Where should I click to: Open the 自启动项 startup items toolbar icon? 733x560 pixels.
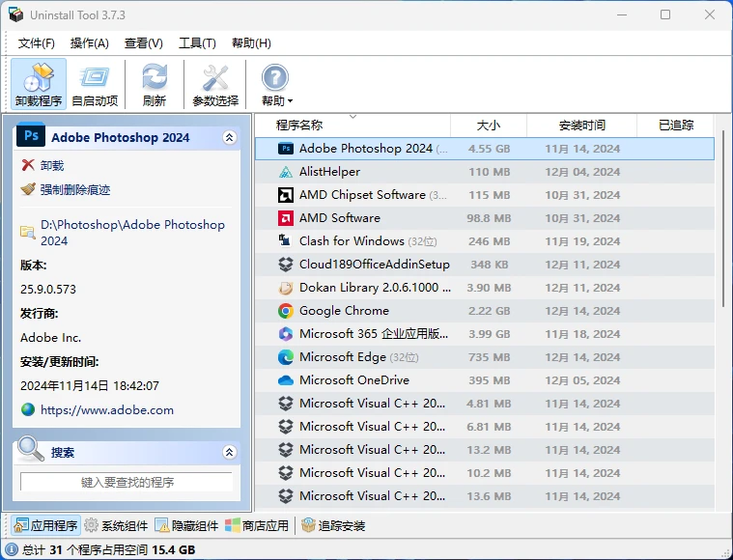(x=95, y=77)
